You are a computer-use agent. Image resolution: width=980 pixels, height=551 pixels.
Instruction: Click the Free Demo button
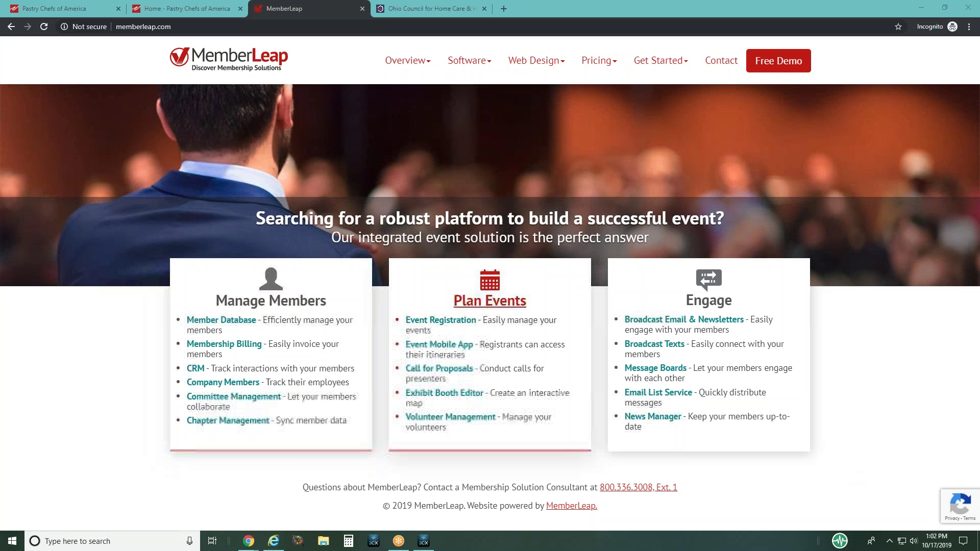(x=778, y=61)
